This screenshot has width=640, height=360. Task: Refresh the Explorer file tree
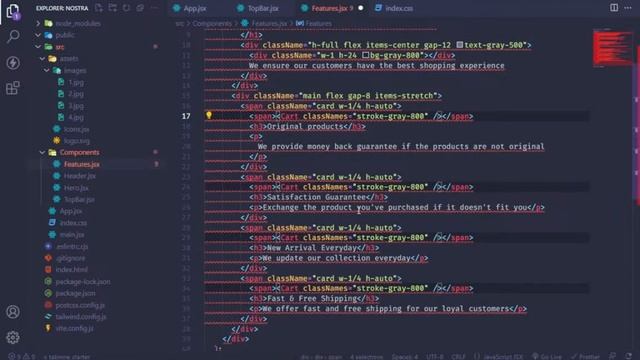[127, 8]
